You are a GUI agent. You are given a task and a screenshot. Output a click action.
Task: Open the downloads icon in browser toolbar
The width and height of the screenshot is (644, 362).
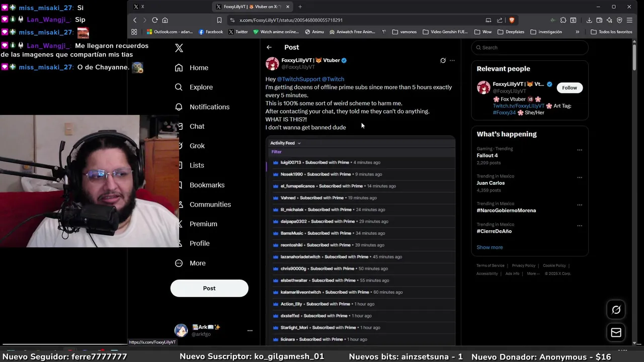point(589,20)
